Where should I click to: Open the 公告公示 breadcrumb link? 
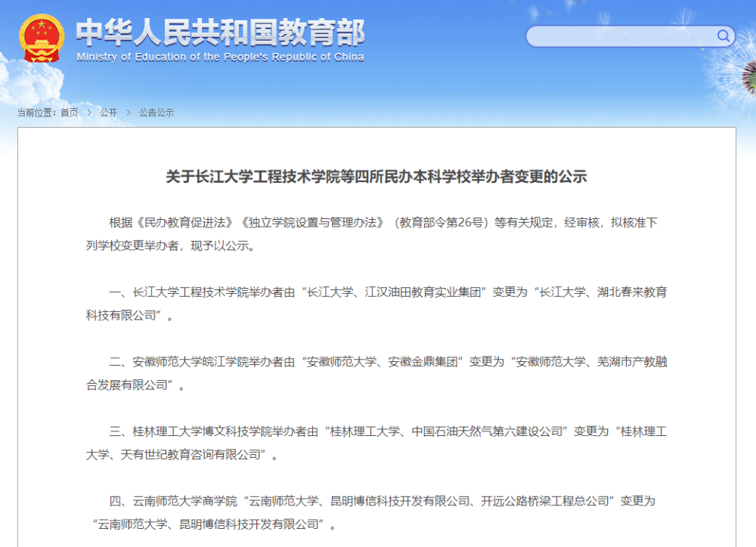(156, 113)
